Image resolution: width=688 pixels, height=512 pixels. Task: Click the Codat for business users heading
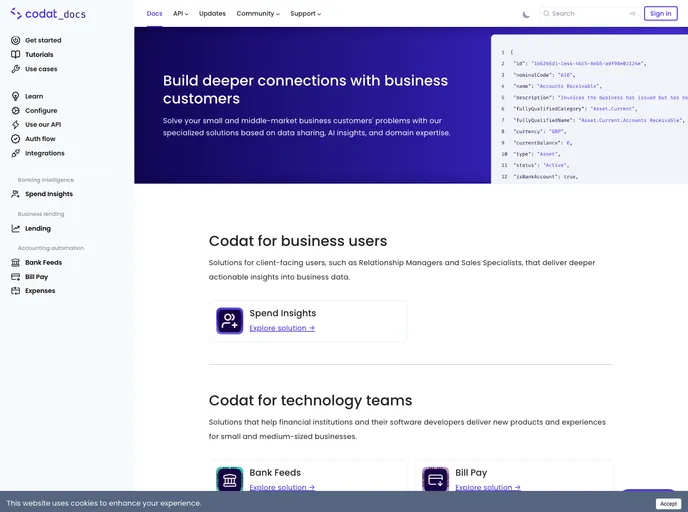pyautogui.click(x=298, y=241)
